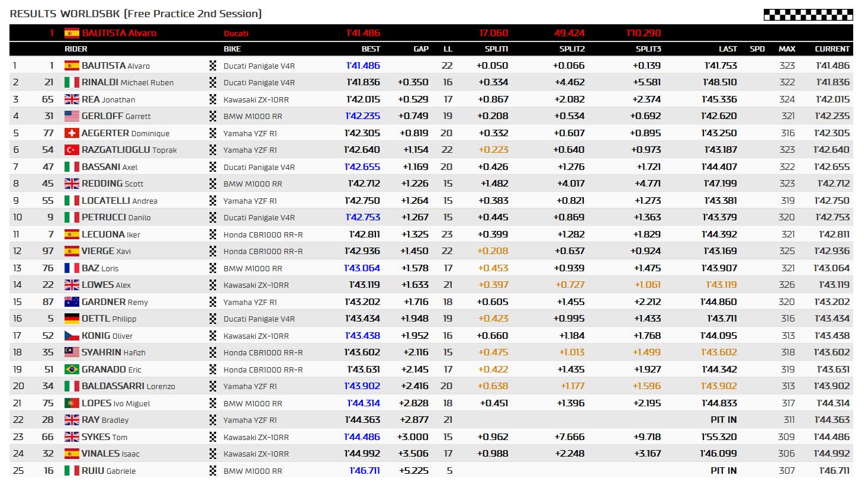This screenshot has height=488, width=868.
Task: Click the Czech flag beside KONIG
Action: coord(72,336)
